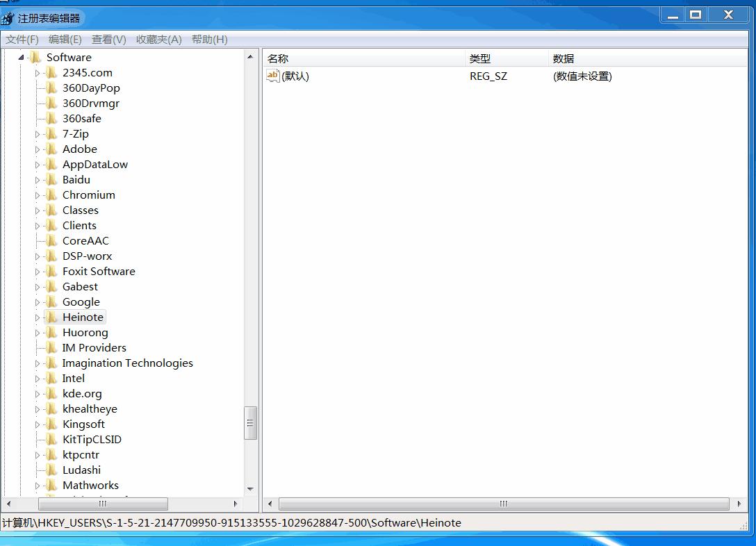Click the CoreAAC folder icon
This screenshot has height=546, width=756.
point(51,241)
